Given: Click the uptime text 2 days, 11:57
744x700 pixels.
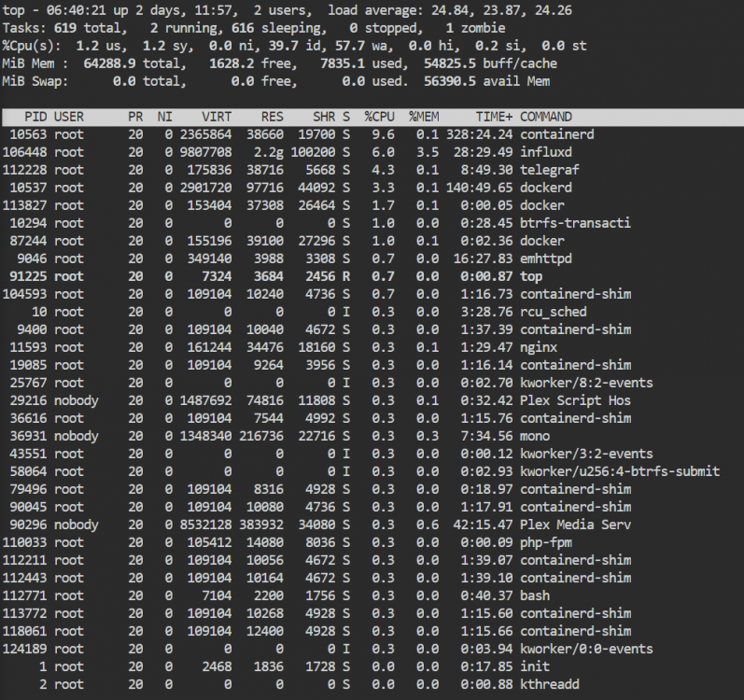Looking at the screenshot, I should click(188, 10).
